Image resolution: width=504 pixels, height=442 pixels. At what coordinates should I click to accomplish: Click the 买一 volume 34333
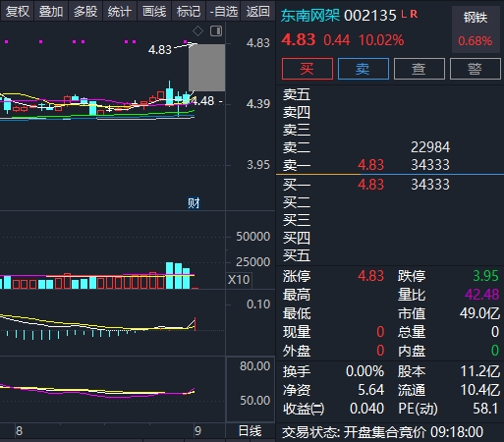coord(430,185)
